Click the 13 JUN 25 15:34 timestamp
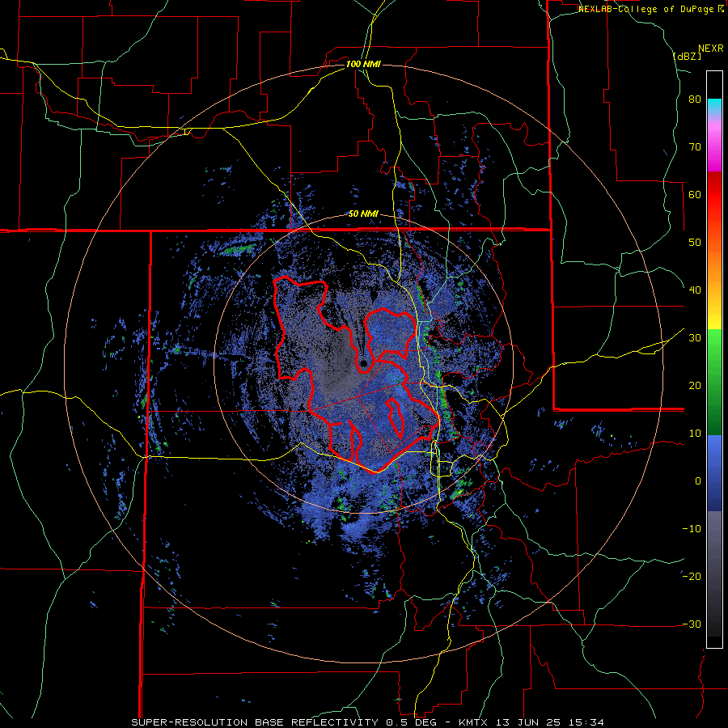This screenshot has width=728, height=728. (x=551, y=722)
